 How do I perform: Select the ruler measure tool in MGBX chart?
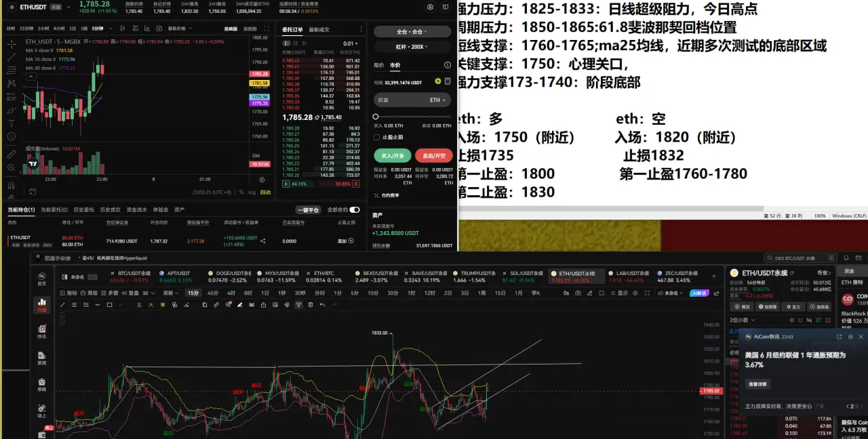coord(12,154)
